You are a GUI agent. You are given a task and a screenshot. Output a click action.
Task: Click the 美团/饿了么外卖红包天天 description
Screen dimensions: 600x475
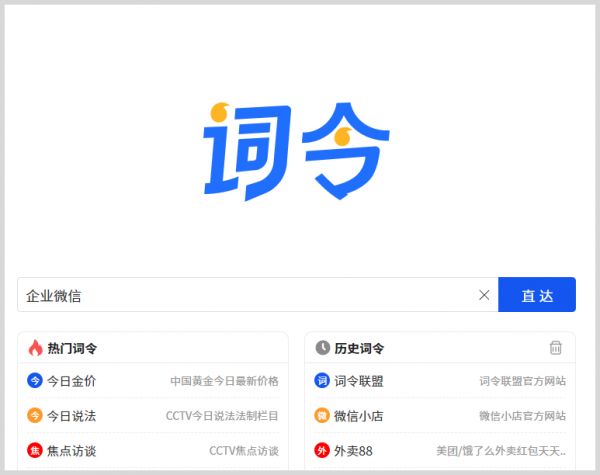501,451
